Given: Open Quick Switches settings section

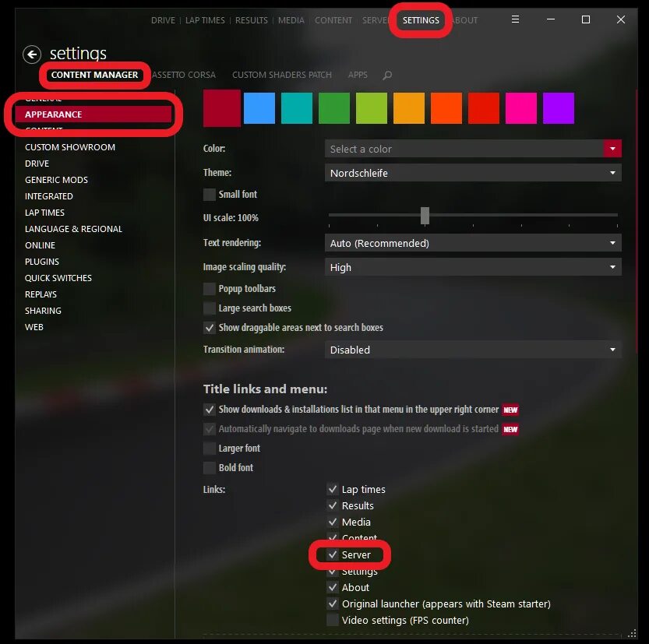Looking at the screenshot, I should [x=58, y=278].
